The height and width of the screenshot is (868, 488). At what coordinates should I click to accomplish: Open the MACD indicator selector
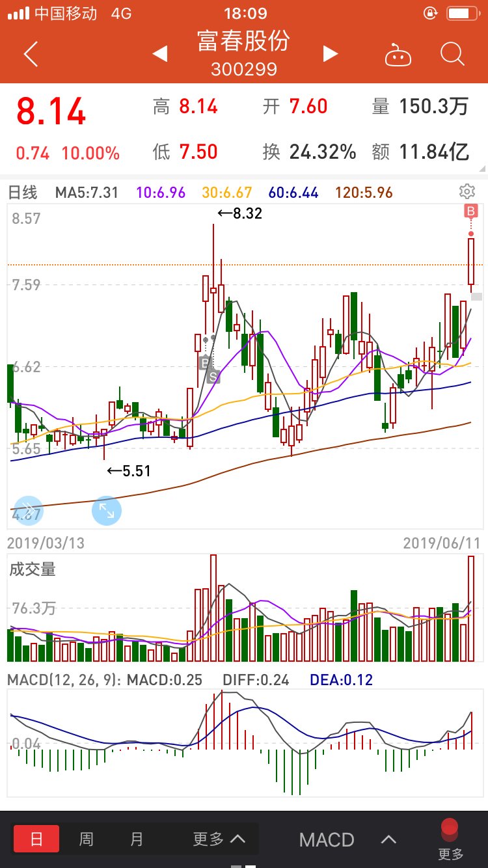tap(327, 839)
